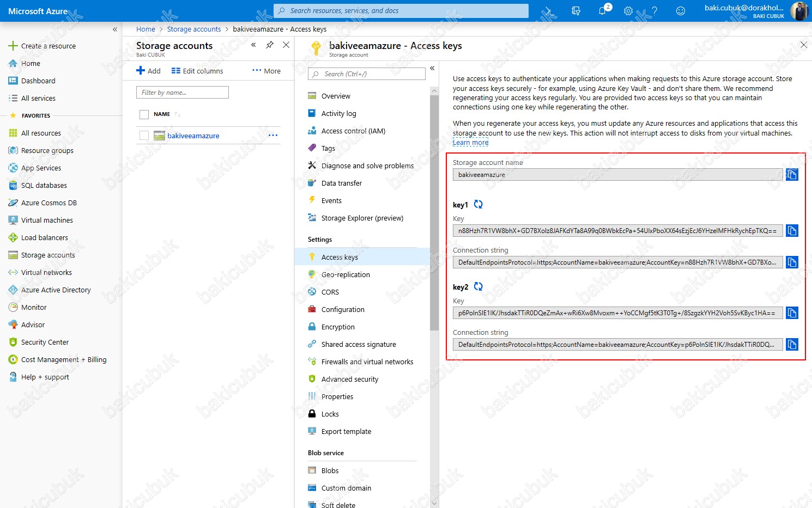Open Activity log menu item

[338, 113]
